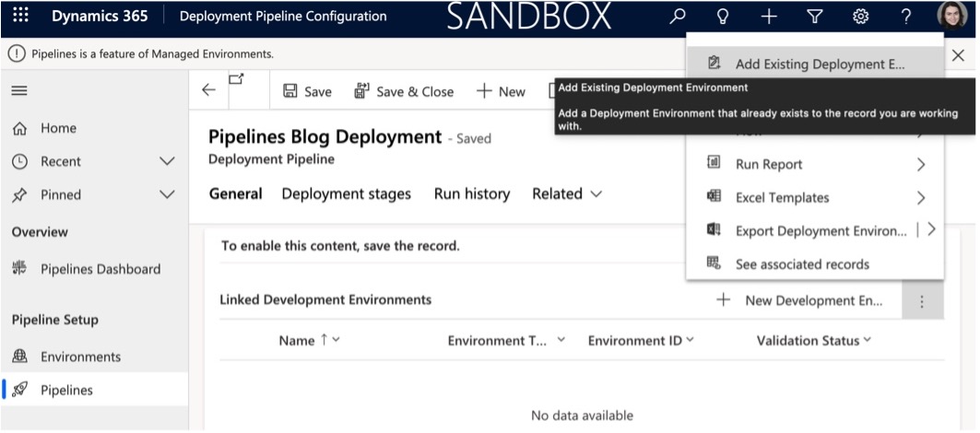Go back using the back arrow

click(x=208, y=90)
